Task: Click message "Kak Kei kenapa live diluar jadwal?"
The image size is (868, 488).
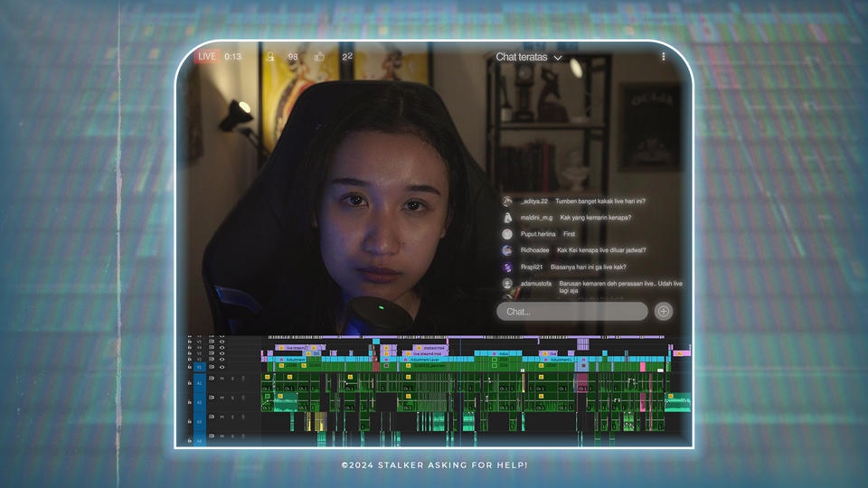Action: (601, 250)
